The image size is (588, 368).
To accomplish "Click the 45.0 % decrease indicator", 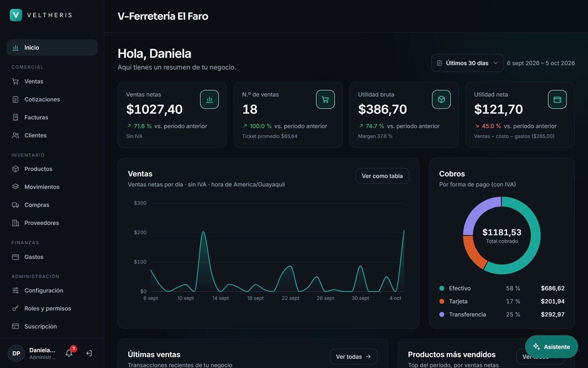I will (x=488, y=126).
